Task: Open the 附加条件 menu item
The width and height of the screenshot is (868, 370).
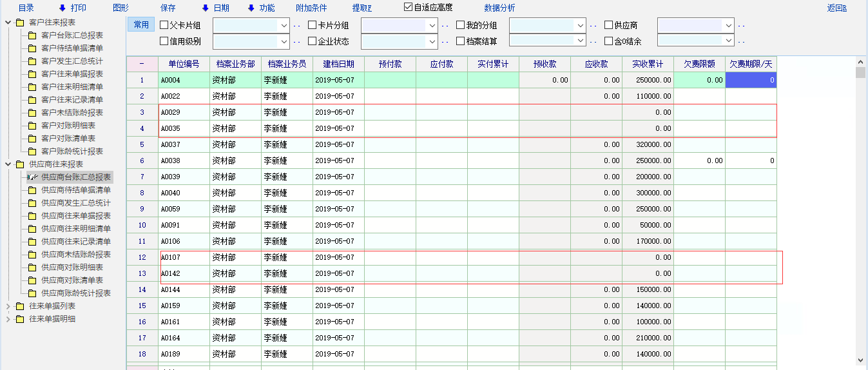Action: [x=311, y=8]
